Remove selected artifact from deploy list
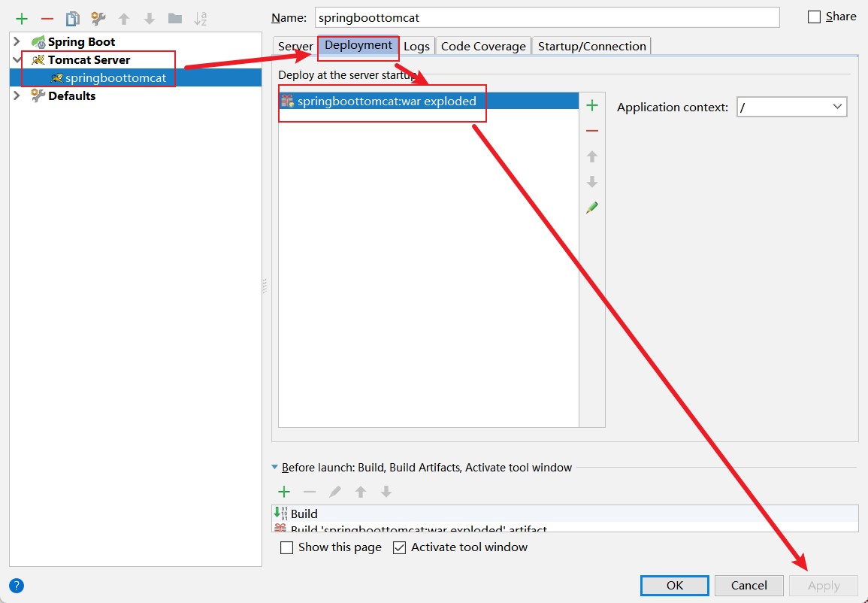This screenshot has width=868, height=603. [591, 131]
